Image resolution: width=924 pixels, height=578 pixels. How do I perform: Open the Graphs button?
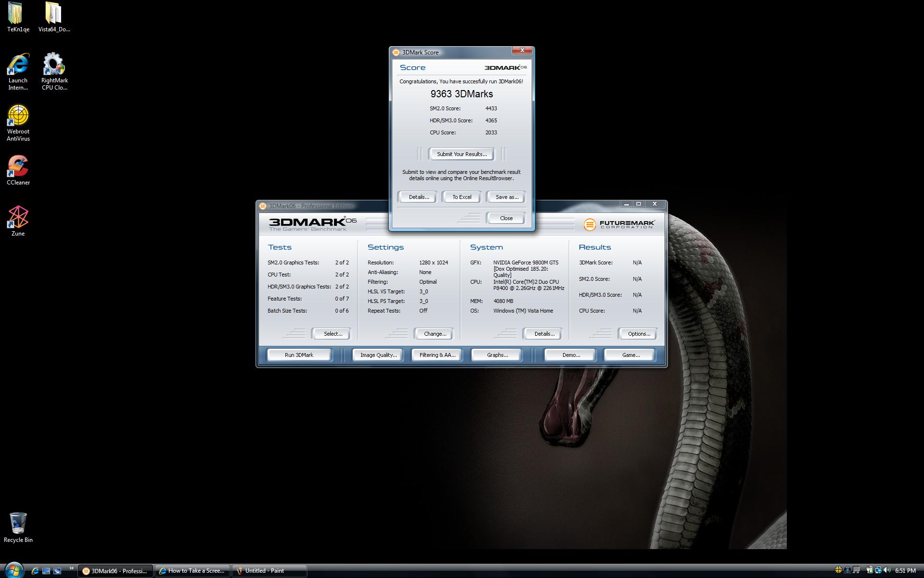(497, 355)
